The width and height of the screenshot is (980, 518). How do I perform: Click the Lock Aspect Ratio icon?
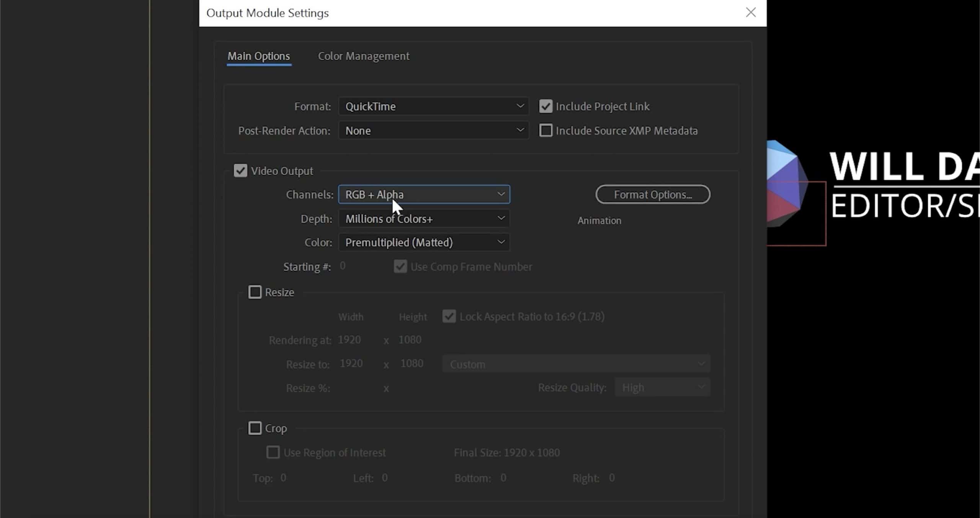pos(449,316)
